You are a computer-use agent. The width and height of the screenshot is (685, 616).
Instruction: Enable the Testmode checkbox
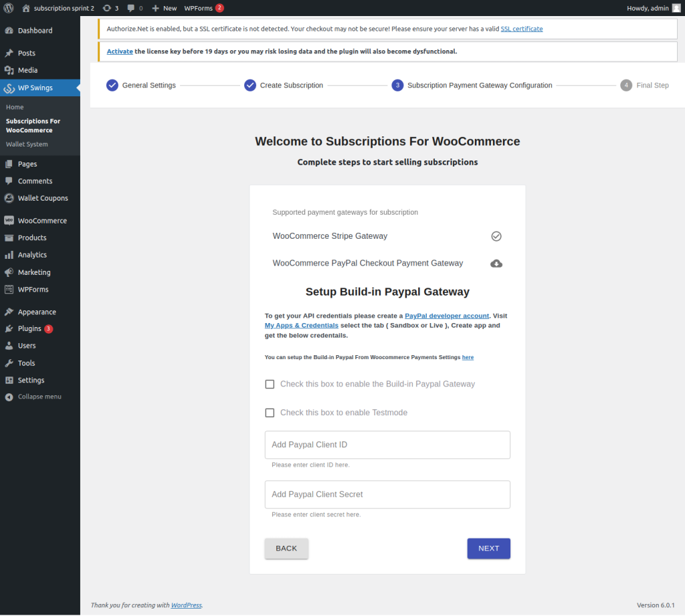(270, 413)
